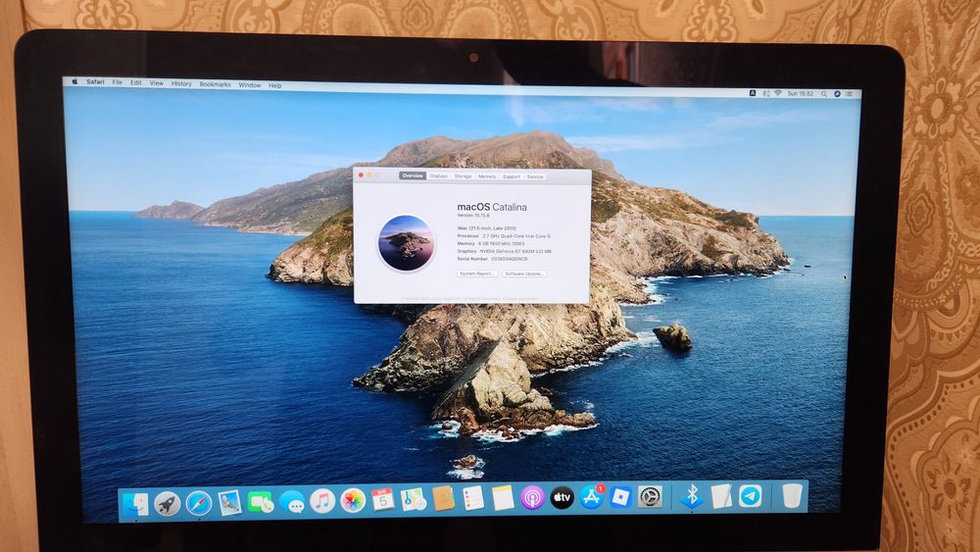This screenshot has width=980, height=552.
Task: Open Notes yellow pad icon
Action: click(503, 498)
